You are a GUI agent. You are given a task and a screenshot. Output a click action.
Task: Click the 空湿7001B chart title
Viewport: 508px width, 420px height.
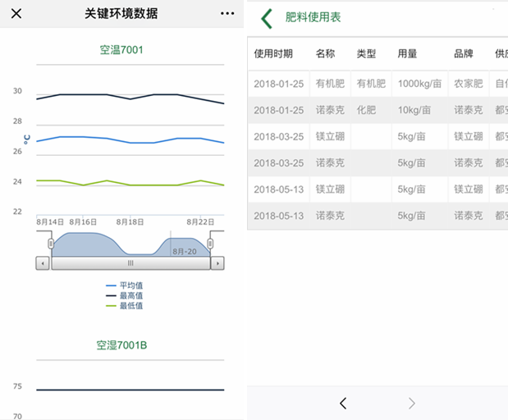tap(121, 345)
